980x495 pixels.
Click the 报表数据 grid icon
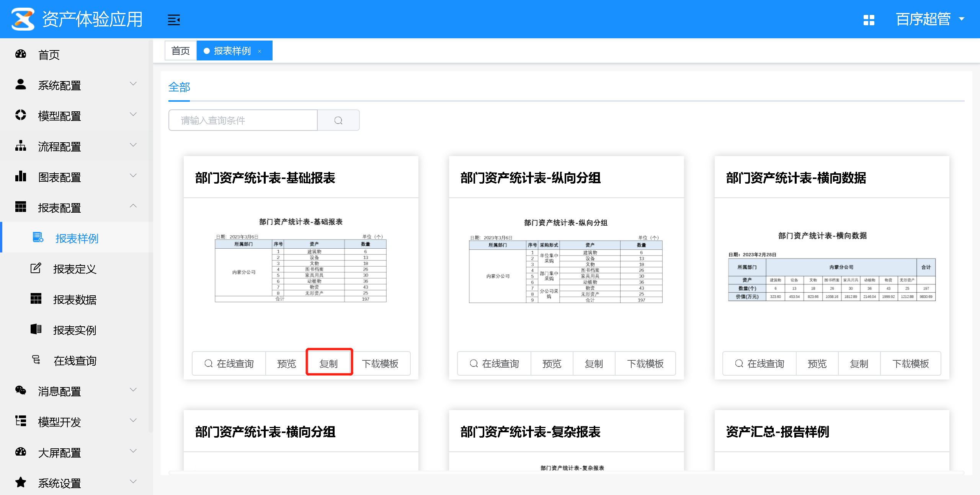(x=36, y=299)
